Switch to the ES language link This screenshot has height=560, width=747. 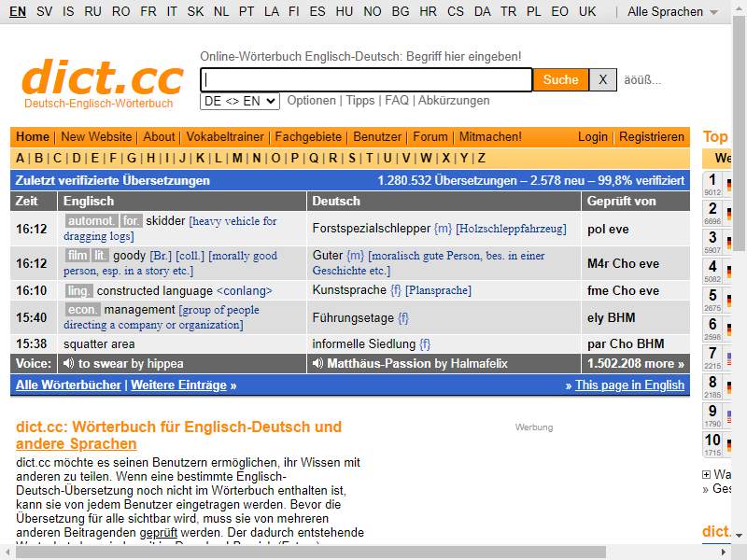point(317,11)
